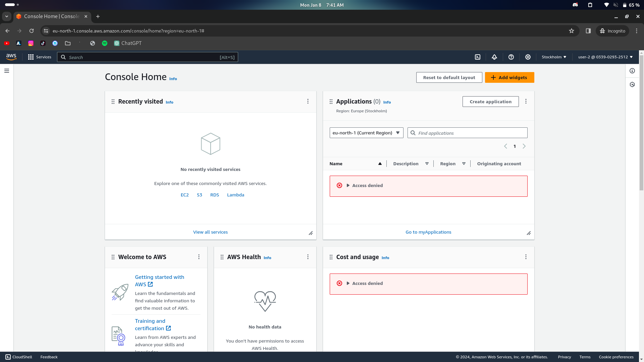Open Cost and usage widget options menu
The image size is (644, 362).
526,257
